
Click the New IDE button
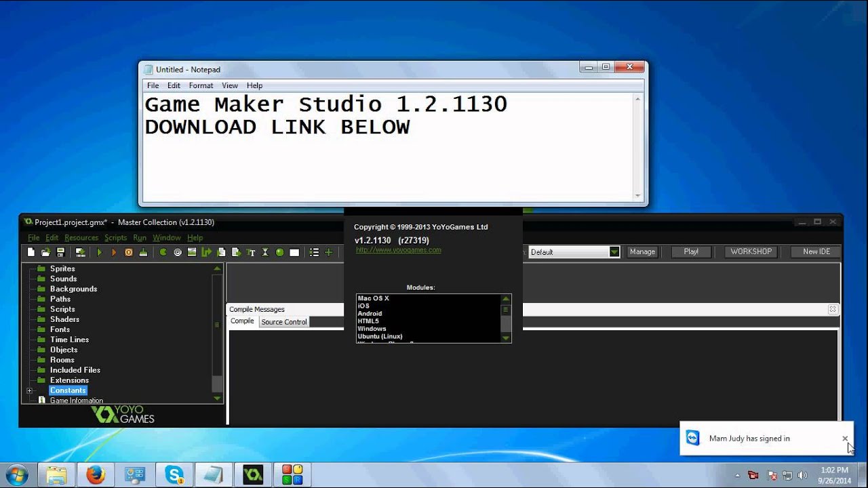pos(816,251)
